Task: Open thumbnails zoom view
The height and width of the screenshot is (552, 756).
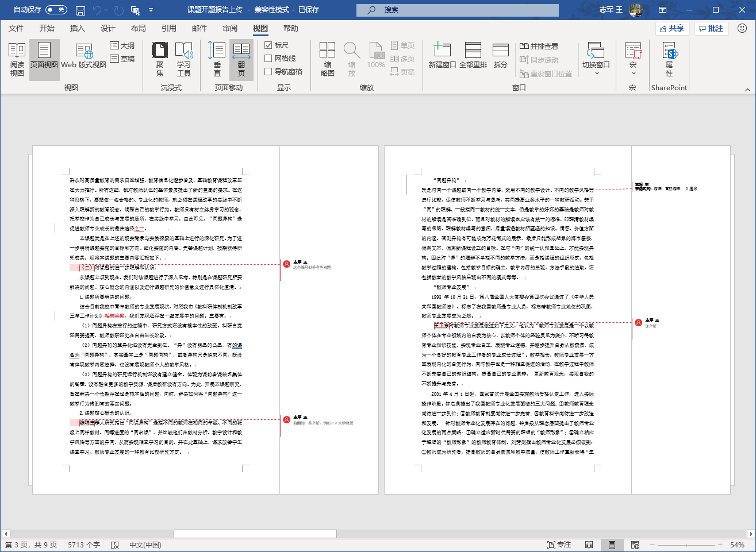Action: [x=328, y=59]
